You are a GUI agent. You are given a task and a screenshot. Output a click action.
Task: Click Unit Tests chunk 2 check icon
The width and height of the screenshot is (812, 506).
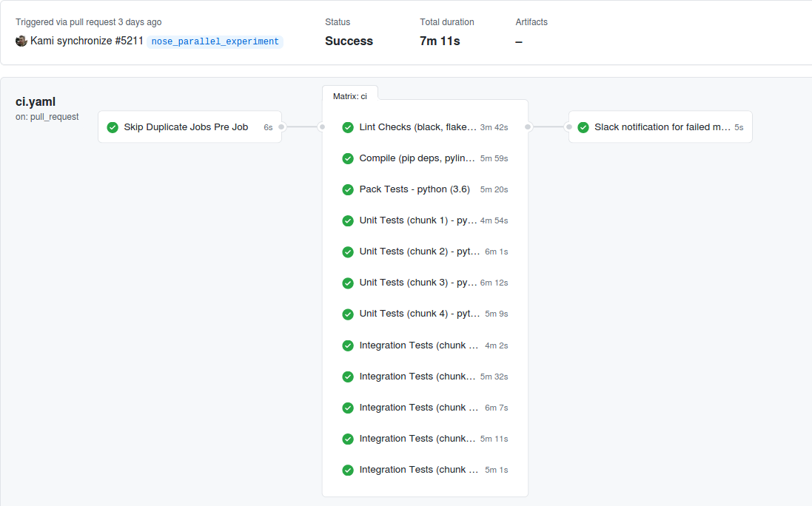pyautogui.click(x=348, y=252)
